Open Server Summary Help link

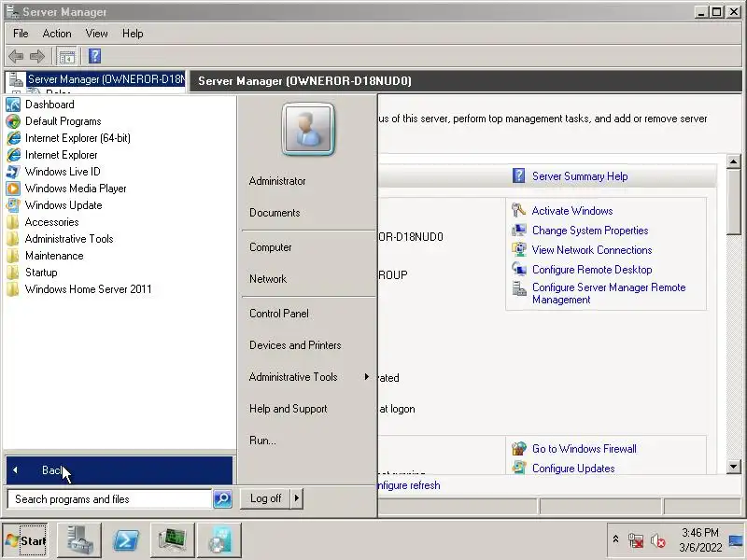click(x=580, y=176)
